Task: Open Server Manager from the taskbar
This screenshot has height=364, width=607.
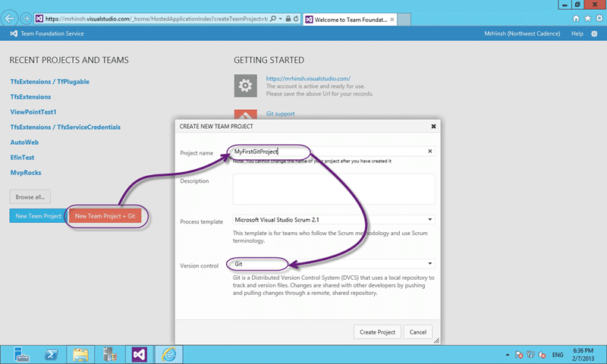Action: tap(21, 354)
